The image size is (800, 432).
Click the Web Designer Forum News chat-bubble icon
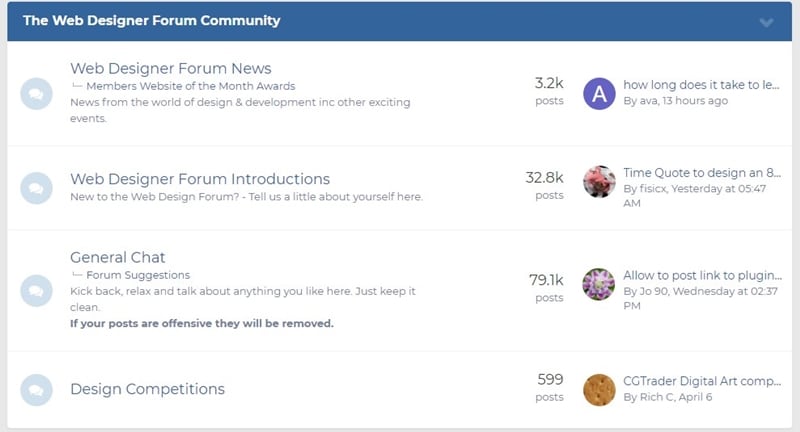36,94
